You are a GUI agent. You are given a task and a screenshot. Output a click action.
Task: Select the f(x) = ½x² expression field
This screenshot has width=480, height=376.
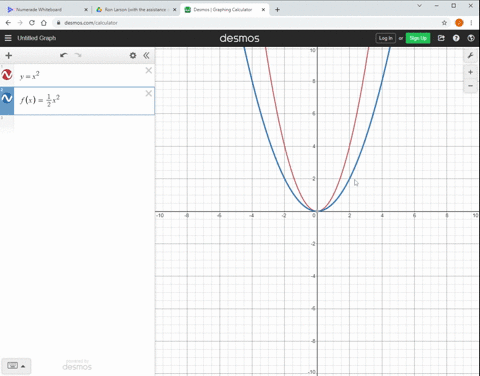84,101
